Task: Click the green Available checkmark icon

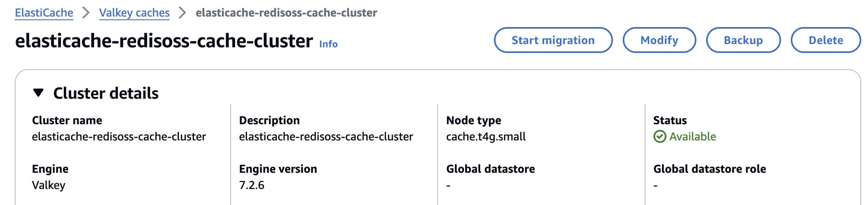Action: [660, 137]
